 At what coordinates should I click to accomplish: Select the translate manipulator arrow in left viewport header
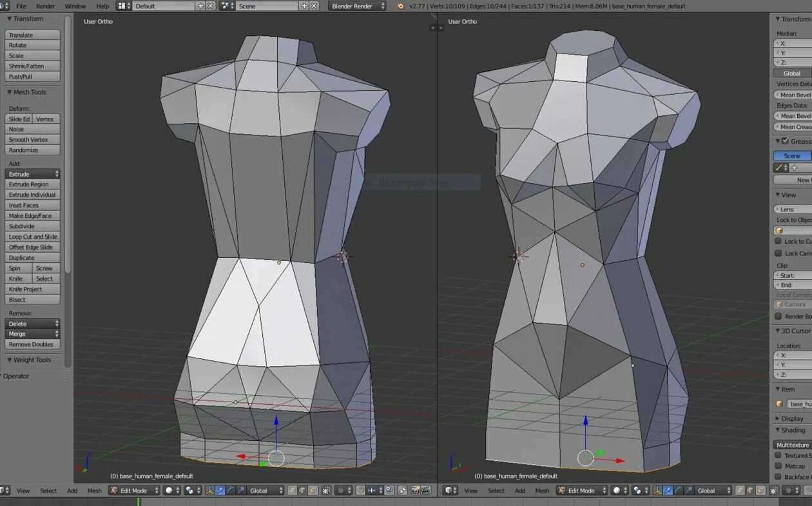[219, 491]
